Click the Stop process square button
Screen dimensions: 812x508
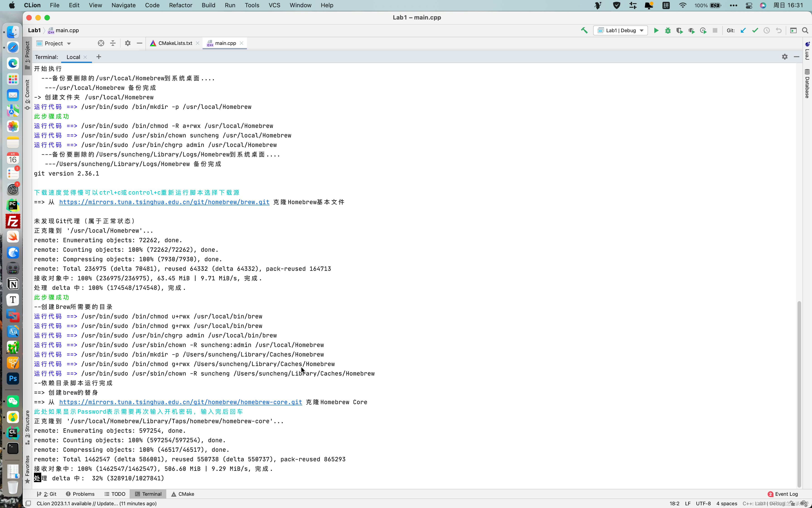tap(715, 31)
